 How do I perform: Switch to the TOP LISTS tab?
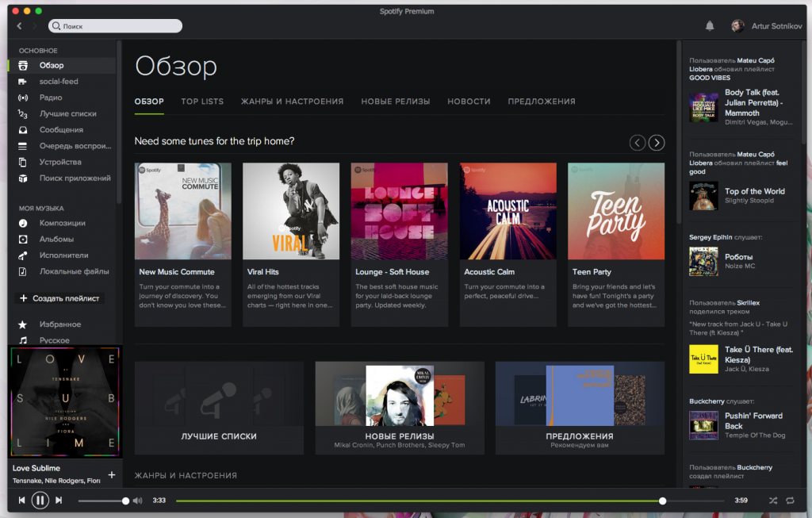point(202,102)
